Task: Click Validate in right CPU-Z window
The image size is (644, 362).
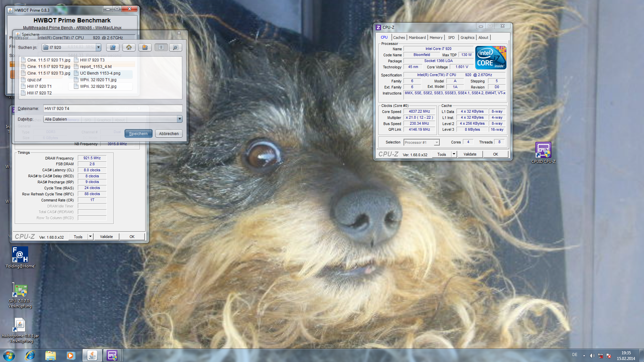Action: tap(470, 154)
